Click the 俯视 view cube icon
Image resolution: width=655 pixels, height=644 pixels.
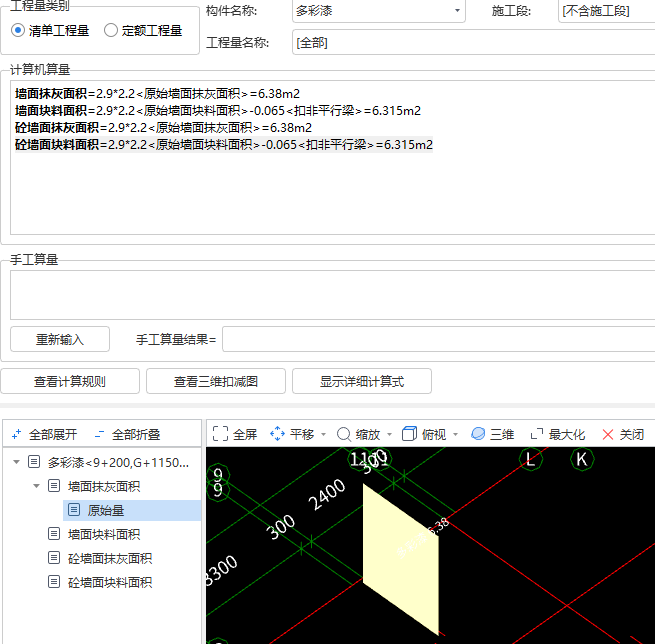409,434
